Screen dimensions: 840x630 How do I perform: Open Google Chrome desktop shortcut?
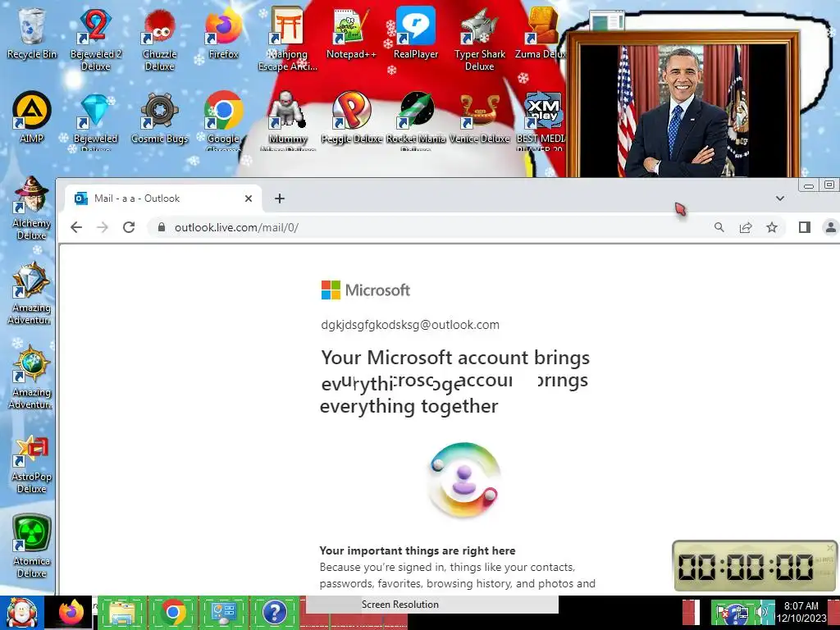point(223,121)
